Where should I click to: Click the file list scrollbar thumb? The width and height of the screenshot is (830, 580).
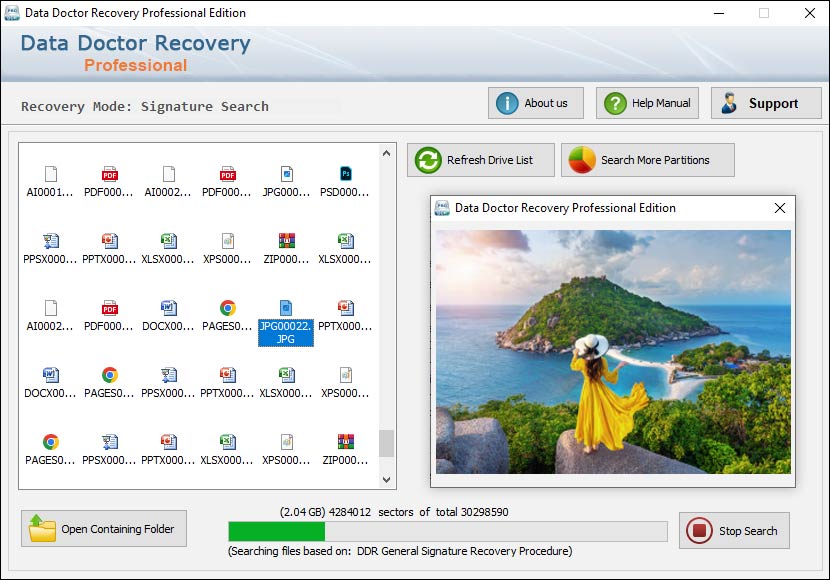coord(386,443)
